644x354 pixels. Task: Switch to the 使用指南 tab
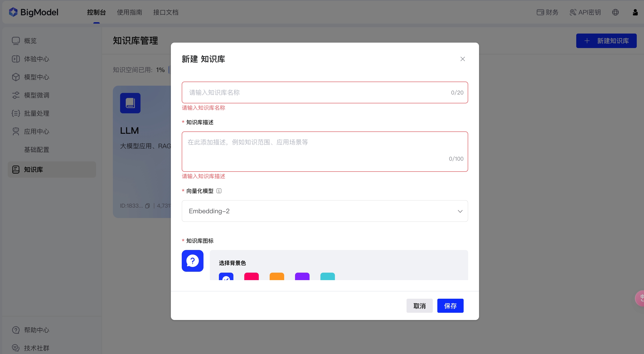click(129, 12)
